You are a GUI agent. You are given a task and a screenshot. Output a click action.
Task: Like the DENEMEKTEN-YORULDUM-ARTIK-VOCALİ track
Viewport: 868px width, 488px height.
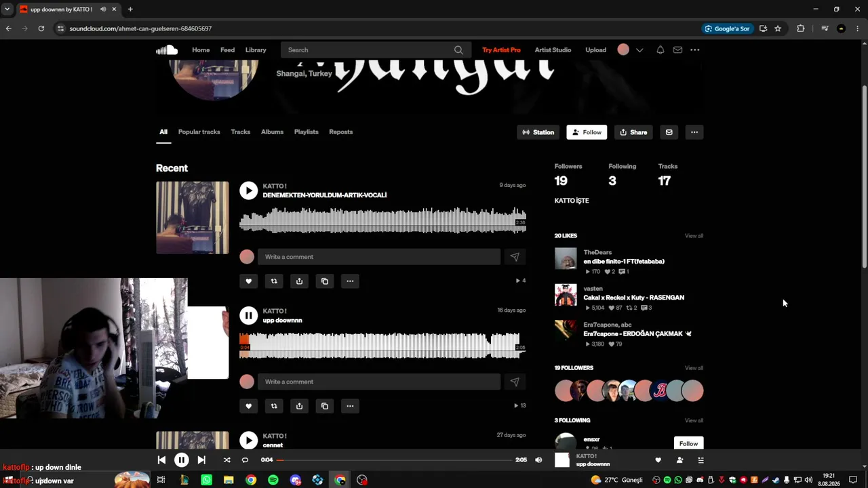(248, 281)
